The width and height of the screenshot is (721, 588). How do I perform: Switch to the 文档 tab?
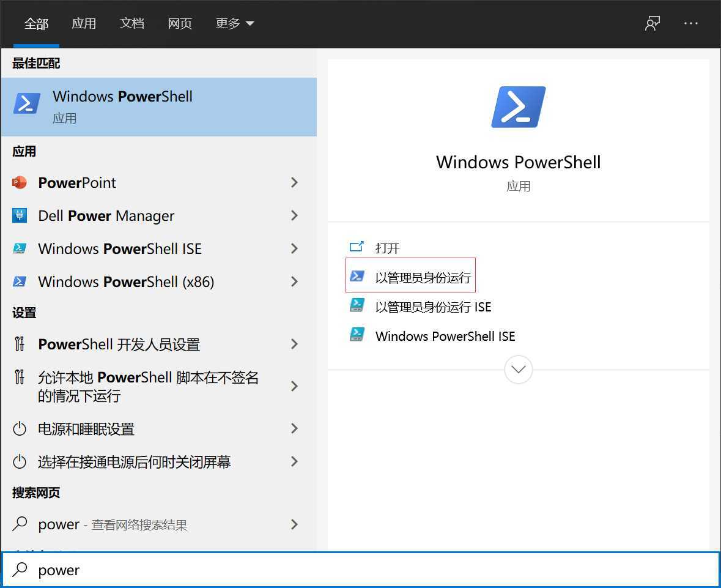click(131, 23)
